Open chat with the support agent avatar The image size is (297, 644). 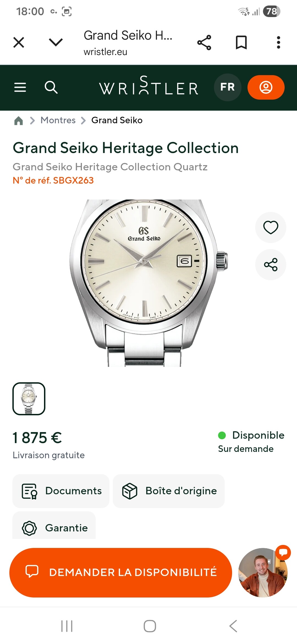263,572
